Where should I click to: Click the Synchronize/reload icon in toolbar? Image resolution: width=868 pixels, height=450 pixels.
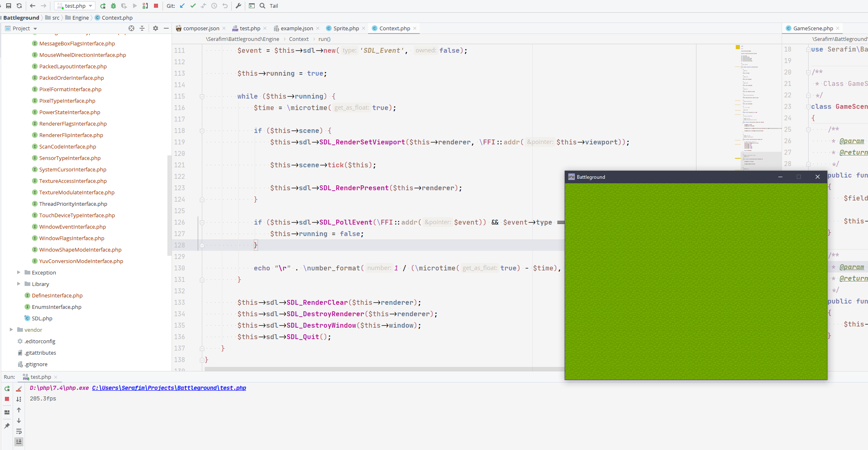point(19,6)
